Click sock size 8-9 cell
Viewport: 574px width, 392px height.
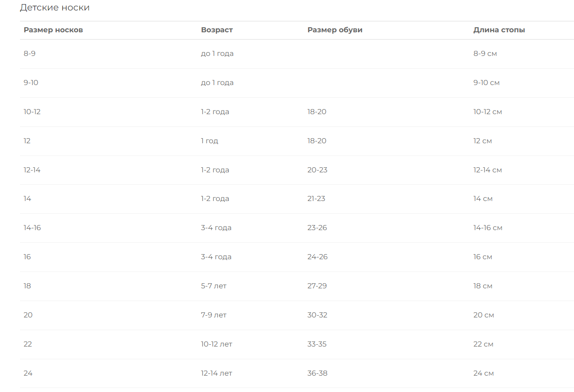[30, 54]
